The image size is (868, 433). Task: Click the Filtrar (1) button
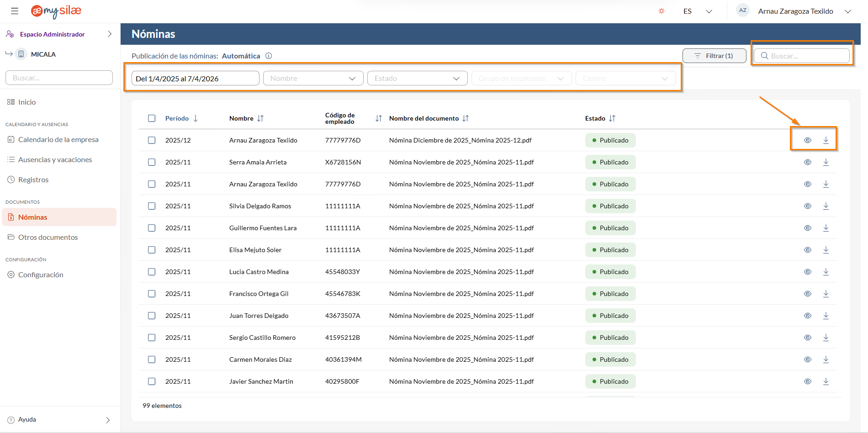coord(714,56)
